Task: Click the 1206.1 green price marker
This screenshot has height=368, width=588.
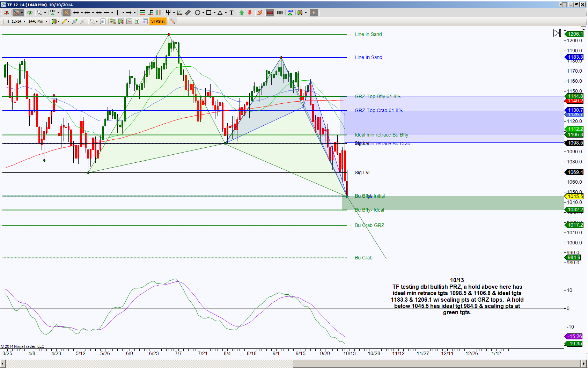Action: click(574, 34)
